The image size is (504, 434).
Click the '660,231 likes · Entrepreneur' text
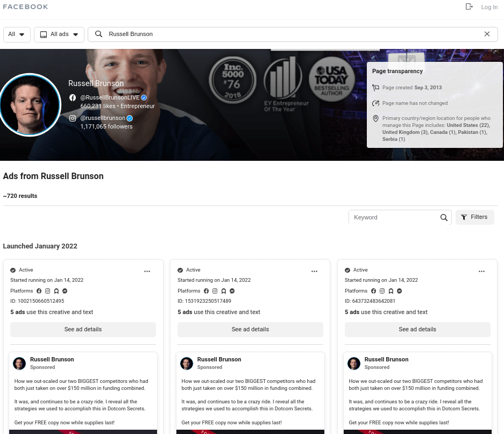pyautogui.click(x=117, y=106)
